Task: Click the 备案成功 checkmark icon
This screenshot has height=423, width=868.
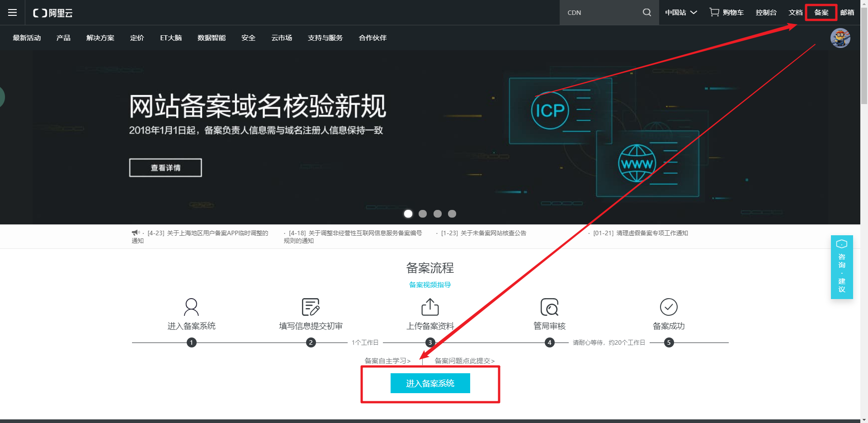Action: tap(669, 307)
